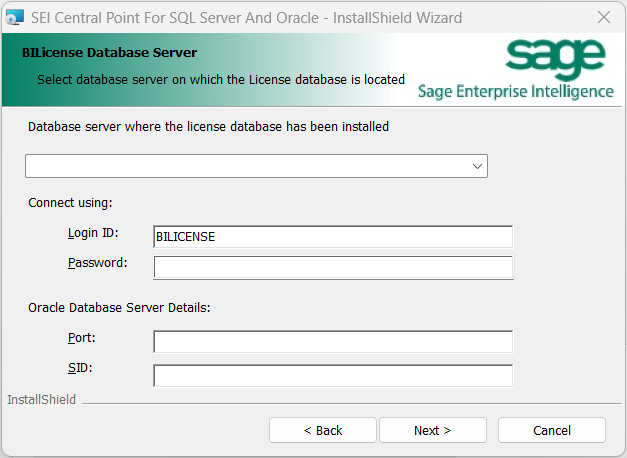Click 'Sage Enterprise Intelligence' text
This screenshot has width=627, height=458.
click(516, 92)
